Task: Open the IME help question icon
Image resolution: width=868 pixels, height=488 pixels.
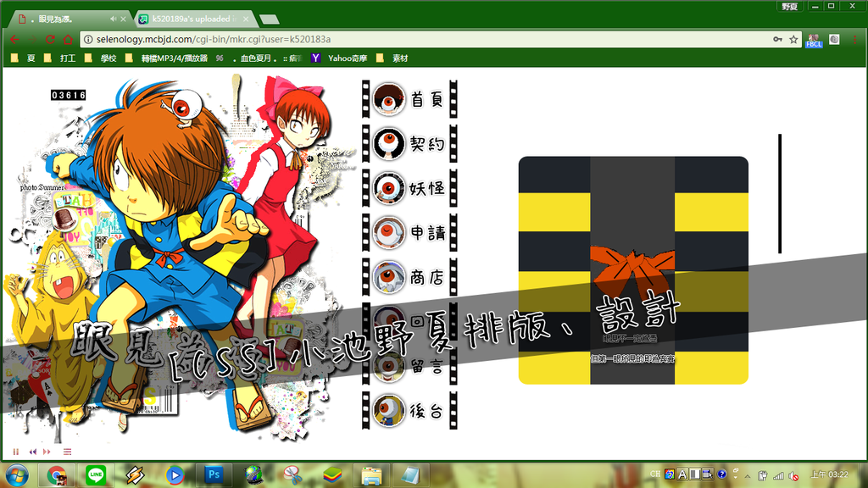Action: point(721,474)
